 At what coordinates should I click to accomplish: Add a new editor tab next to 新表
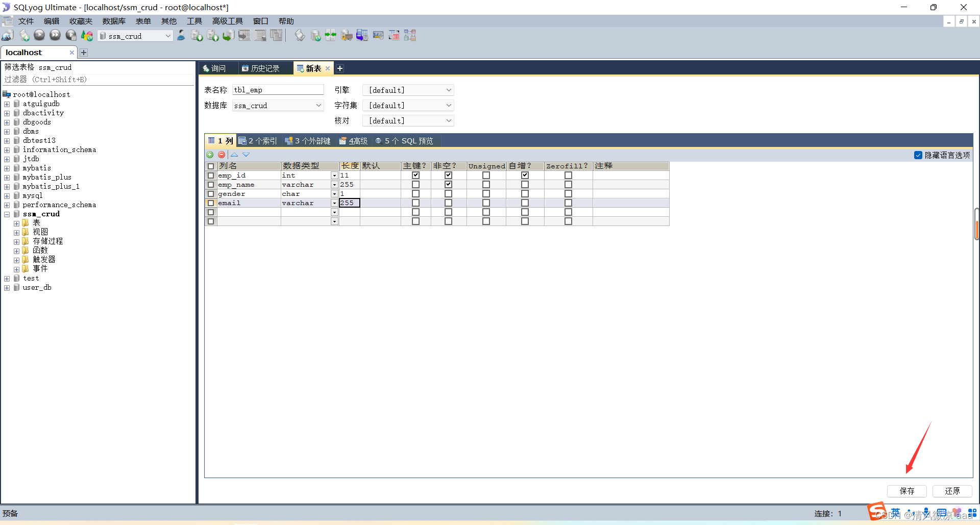pyautogui.click(x=340, y=68)
